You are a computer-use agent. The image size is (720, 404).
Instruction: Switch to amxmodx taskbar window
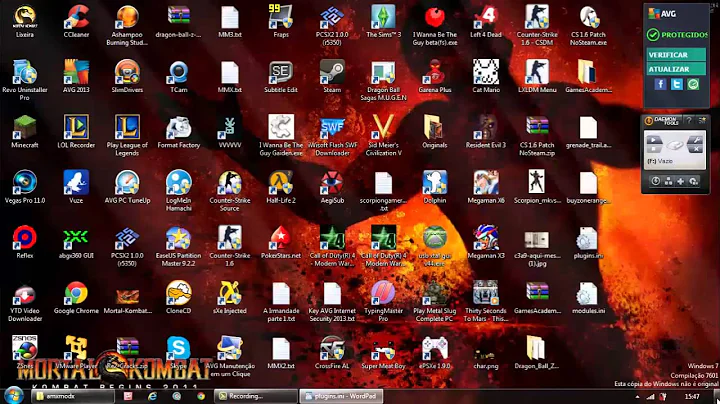73,396
